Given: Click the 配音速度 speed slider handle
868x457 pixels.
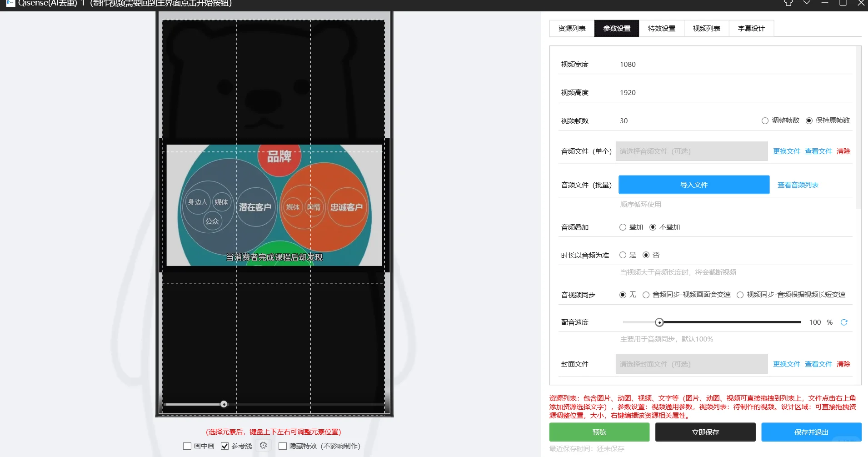Looking at the screenshot, I should 659,322.
